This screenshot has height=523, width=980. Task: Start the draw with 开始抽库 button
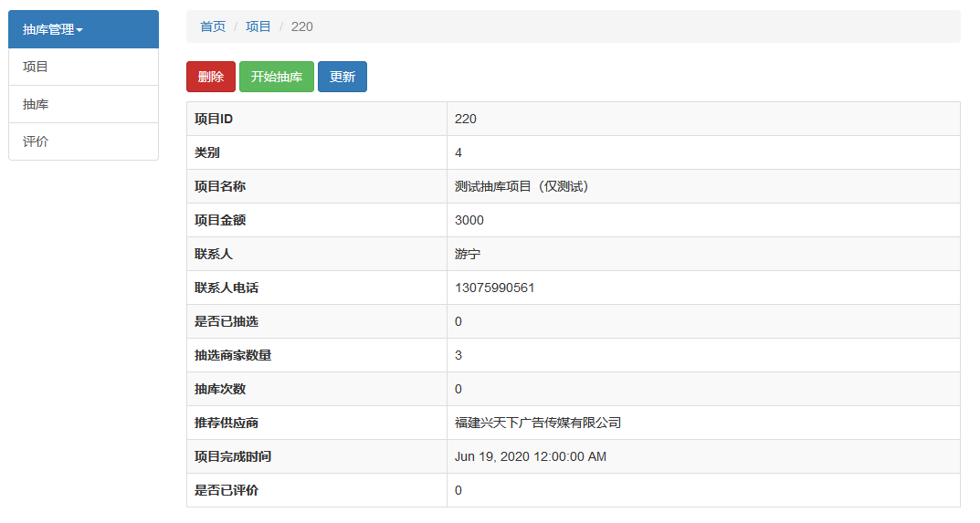(x=276, y=77)
